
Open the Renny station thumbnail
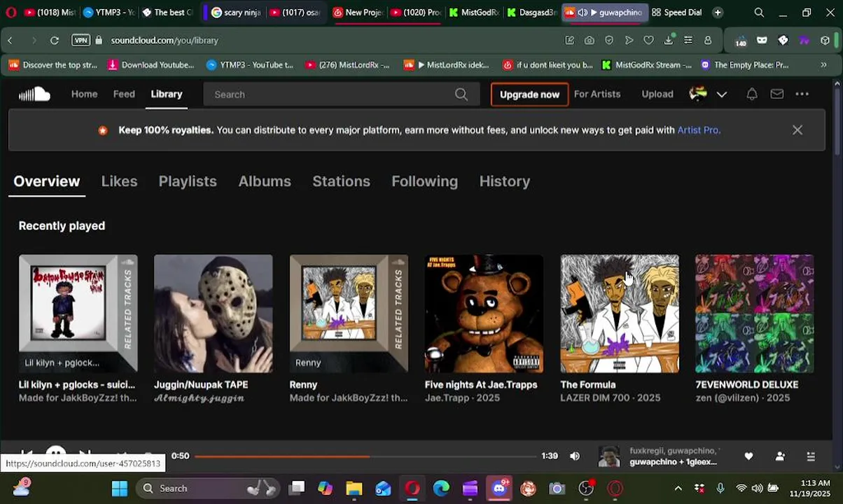point(349,314)
